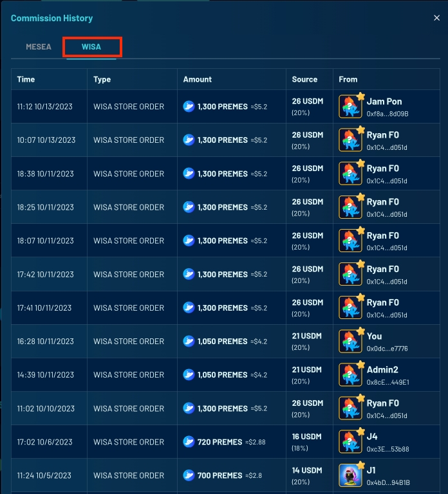The height and width of the screenshot is (494, 448).
Task: Click wallet address 0xc3E...53b88
Action: click(x=387, y=449)
